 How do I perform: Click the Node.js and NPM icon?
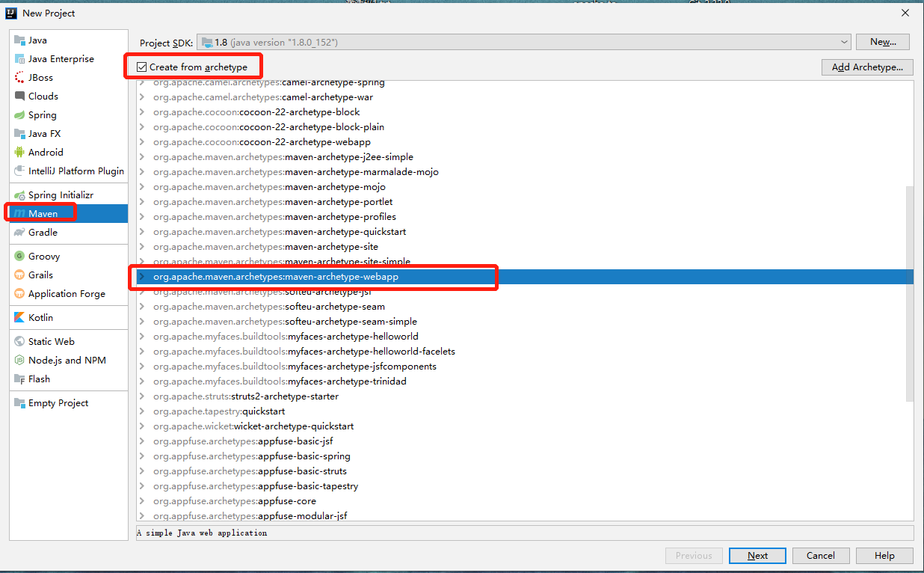click(19, 361)
